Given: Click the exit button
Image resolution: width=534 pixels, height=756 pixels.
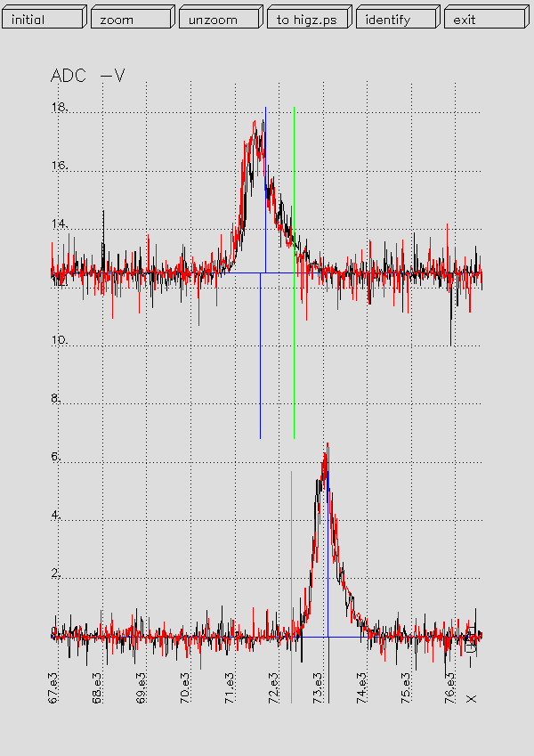Looking at the screenshot, I should (483, 19).
